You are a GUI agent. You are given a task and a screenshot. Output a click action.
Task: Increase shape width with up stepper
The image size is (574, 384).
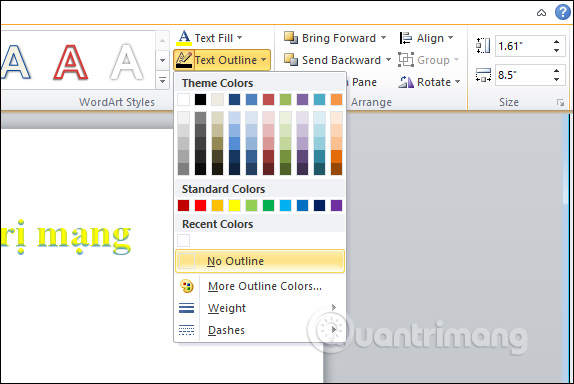(556, 70)
